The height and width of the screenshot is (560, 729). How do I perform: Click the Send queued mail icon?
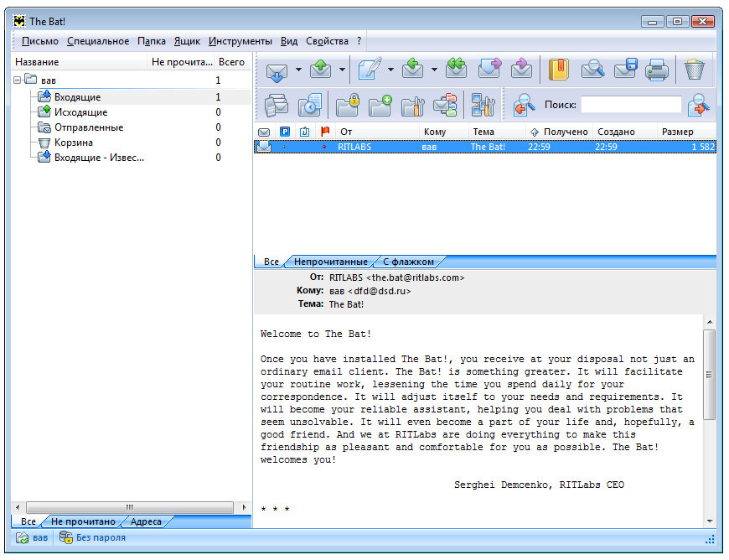321,70
